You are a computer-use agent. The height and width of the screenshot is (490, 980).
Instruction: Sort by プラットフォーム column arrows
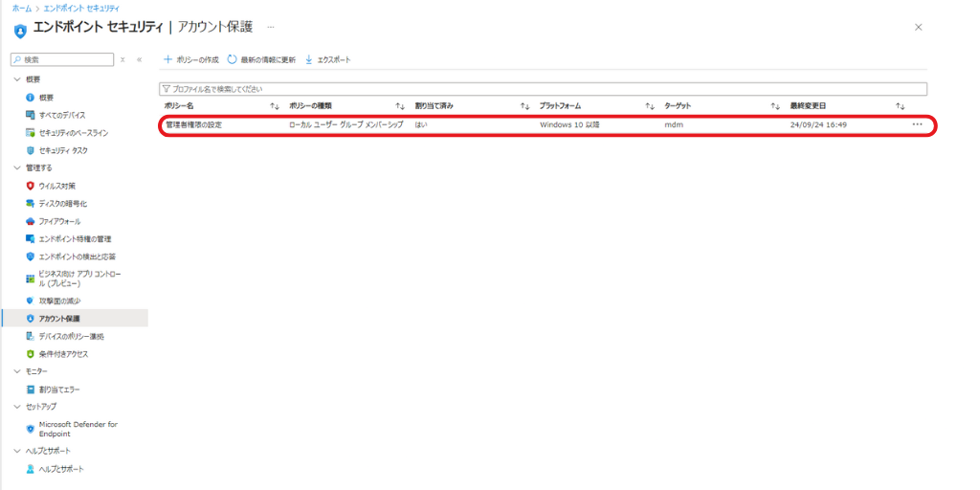[x=650, y=106]
